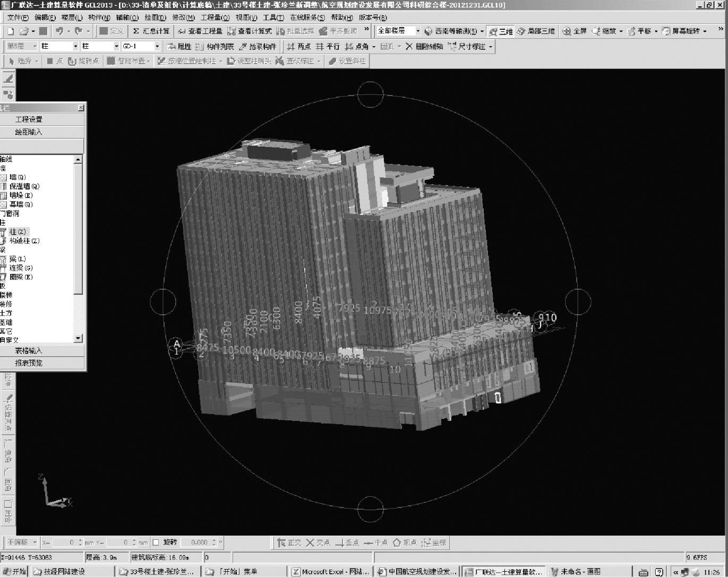The width and height of the screenshot is (728, 577).
Task: Click 全屏 full screen view icon
Action: tap(575, 31)
